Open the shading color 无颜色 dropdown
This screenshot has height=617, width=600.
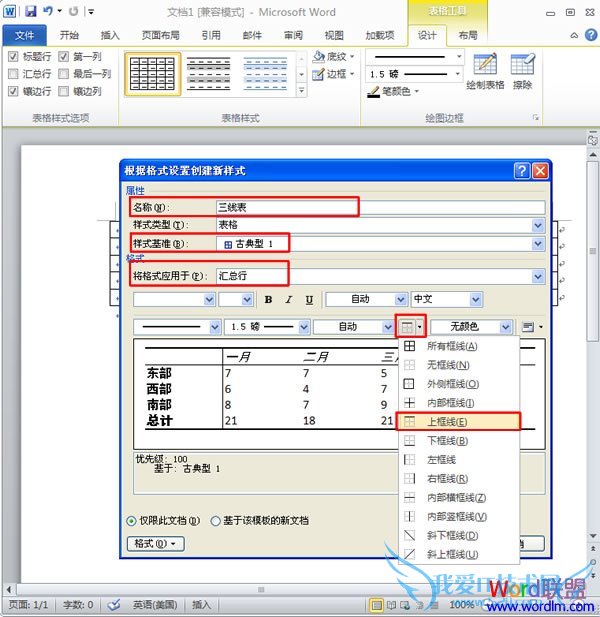click(506, 327)
